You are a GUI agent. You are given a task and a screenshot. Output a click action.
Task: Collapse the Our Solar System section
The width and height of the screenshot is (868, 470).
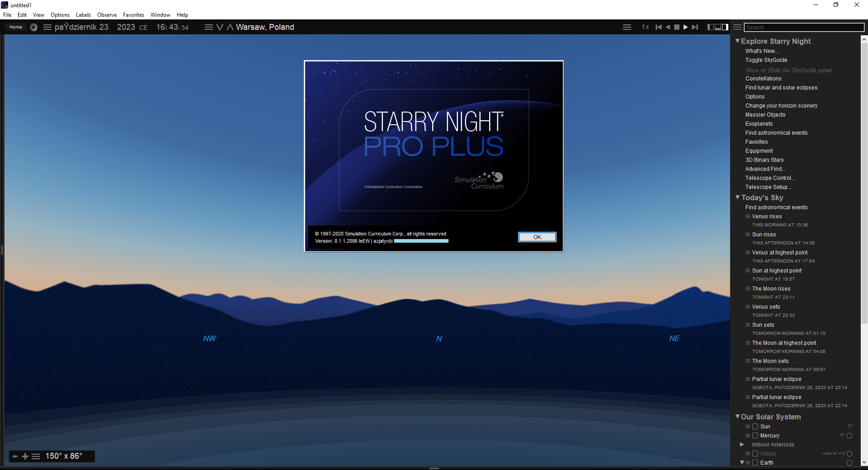(x=737, y=417)
